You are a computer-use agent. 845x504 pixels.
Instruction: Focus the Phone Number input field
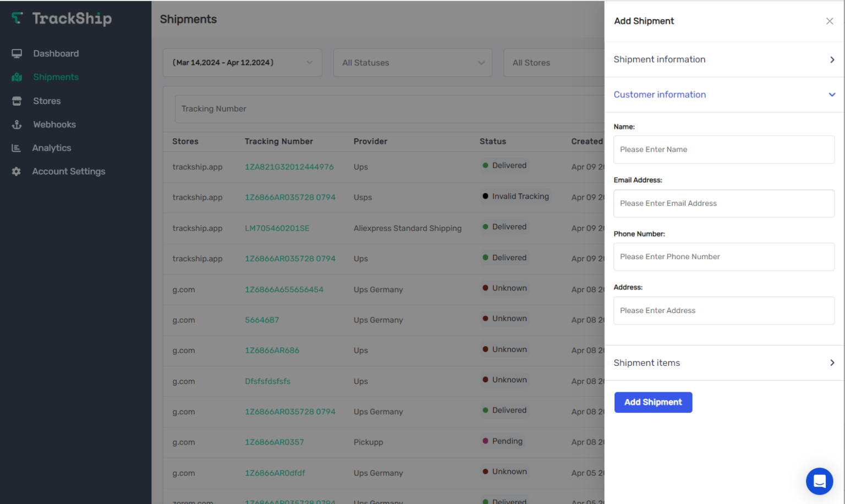[x=724, y=257]
